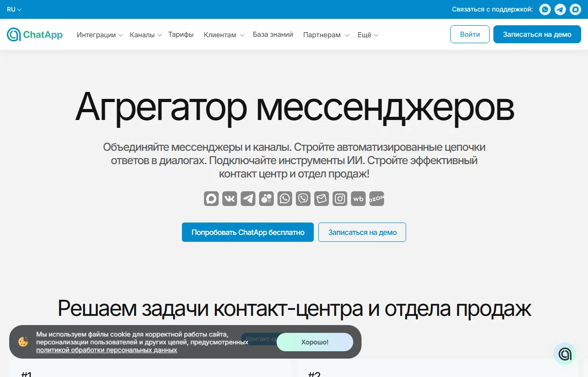The height and width of the screenshot is (377, 588).
Task: Accept cookies with Хорошо! button
Action: pyautogui.click(x=315, y=342)
